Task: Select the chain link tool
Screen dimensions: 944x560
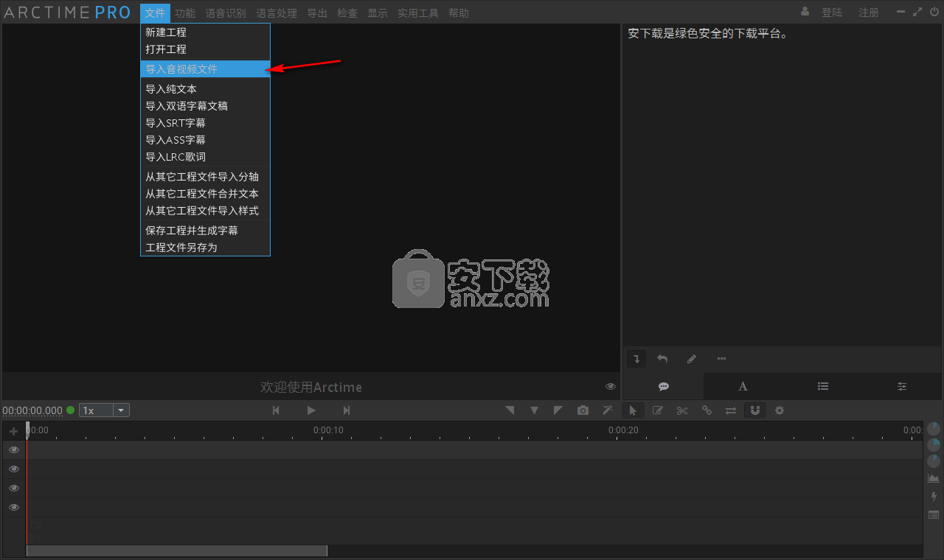Action: click(707, 410)
